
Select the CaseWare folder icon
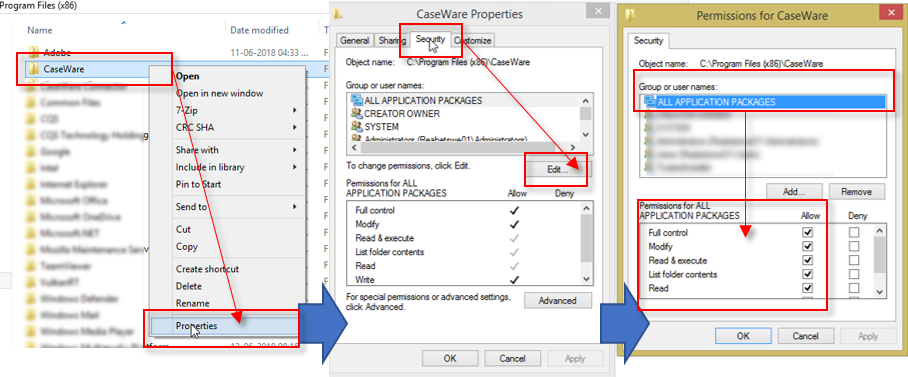(x=34, y=69)
